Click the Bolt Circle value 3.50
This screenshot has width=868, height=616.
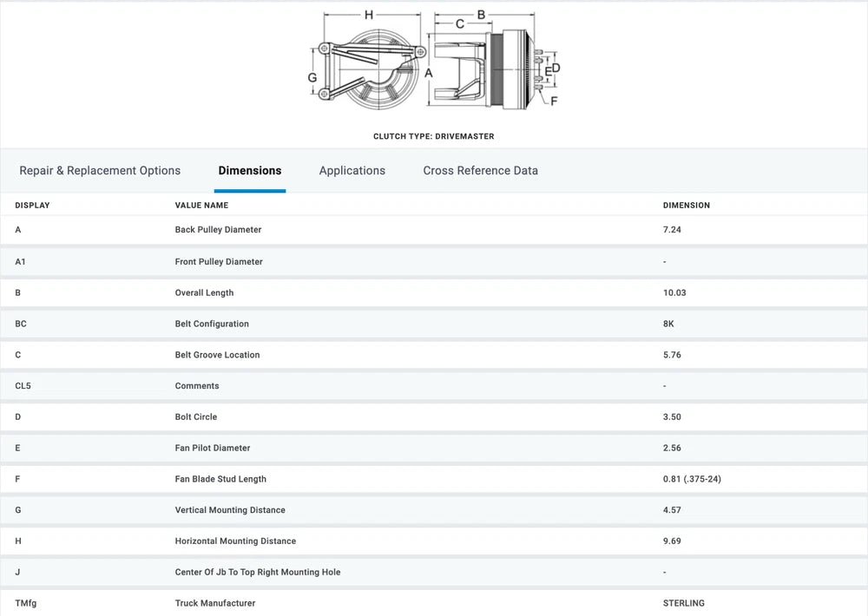(672, 416)
